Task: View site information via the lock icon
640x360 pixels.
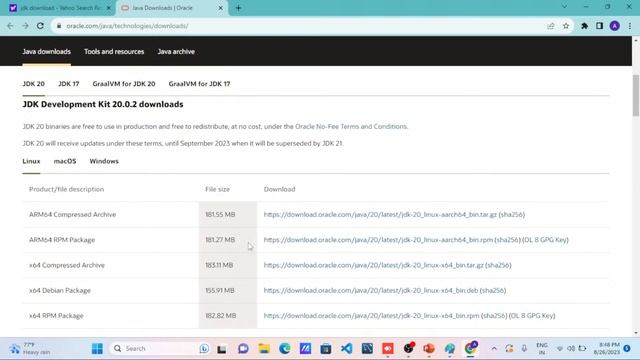Action: pos(59,26)
